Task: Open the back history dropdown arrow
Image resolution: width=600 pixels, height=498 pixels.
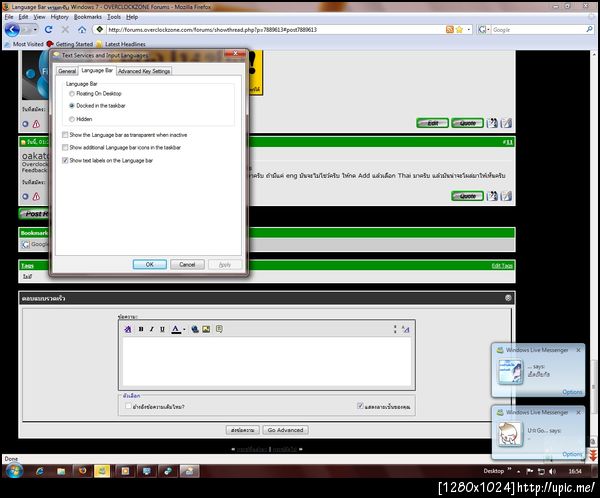Action: [35, 29]
